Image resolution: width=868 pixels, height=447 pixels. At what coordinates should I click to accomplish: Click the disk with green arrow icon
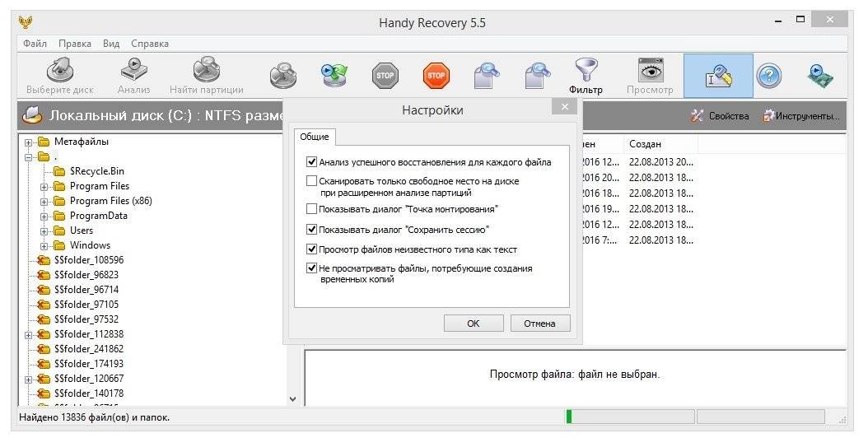(x=334, y=76)
